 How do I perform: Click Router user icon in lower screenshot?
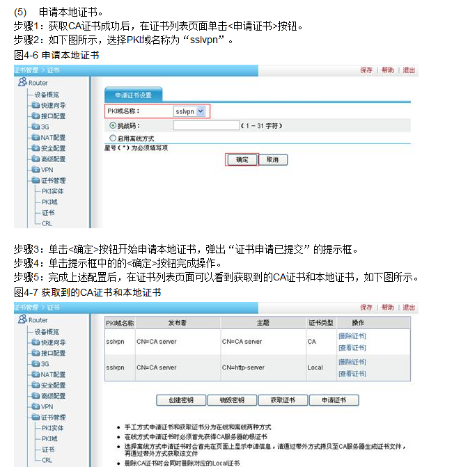22,319
